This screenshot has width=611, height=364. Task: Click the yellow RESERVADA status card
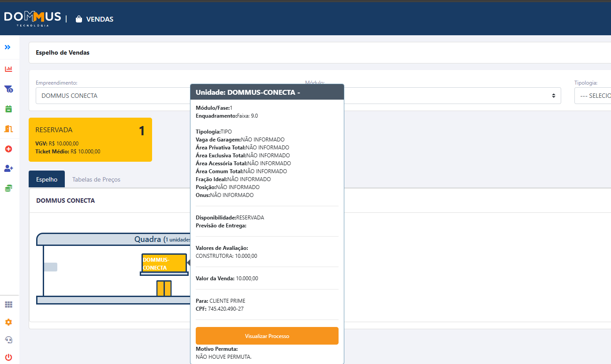[90, 140]
